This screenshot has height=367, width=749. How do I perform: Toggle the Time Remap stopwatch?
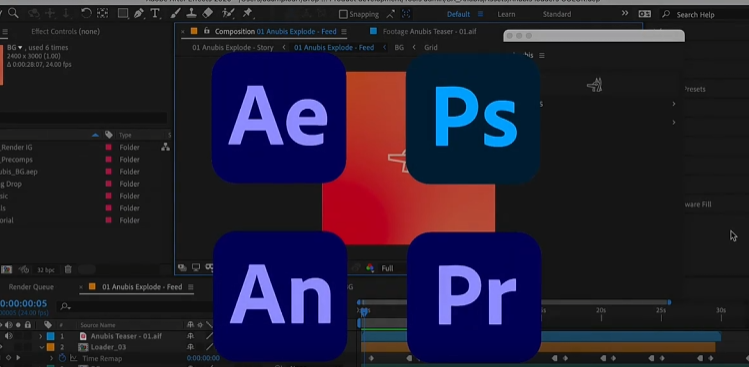click(62, 358)
